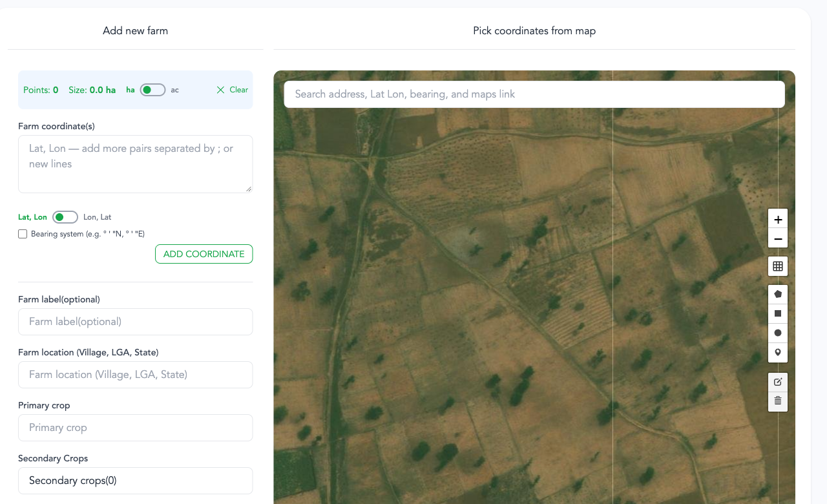Select the 'ac' unit label
The image size is (827, 504).
click(x=174, y=90)
